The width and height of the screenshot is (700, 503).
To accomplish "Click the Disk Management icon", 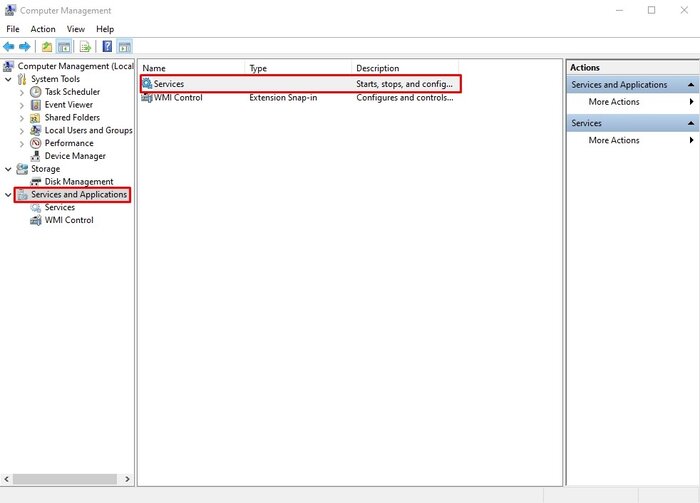I will click(x=36, y=182).
